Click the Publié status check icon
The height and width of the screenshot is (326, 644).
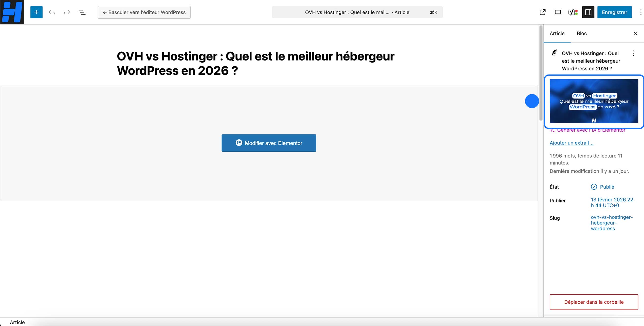(594, 187)
